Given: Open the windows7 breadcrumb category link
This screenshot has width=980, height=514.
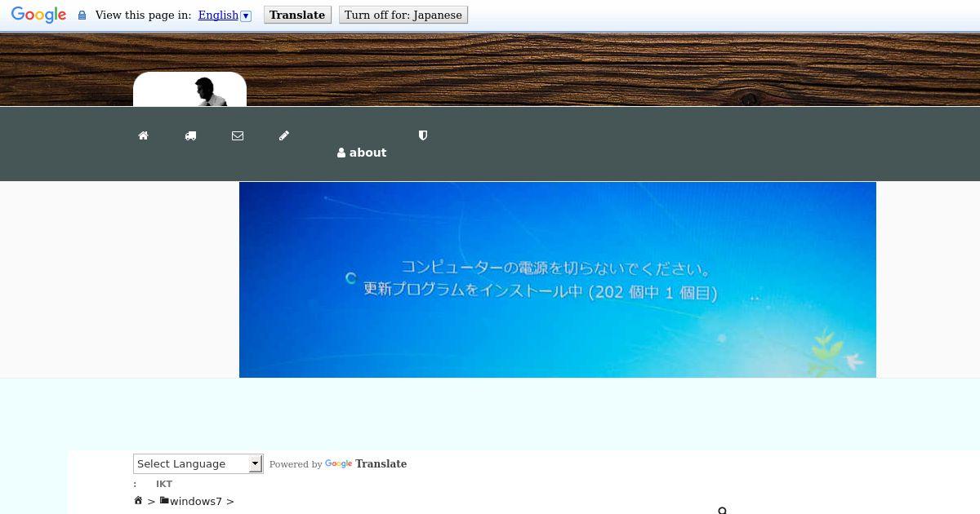Looking at the screenshot, I should [x=196, y=501].
